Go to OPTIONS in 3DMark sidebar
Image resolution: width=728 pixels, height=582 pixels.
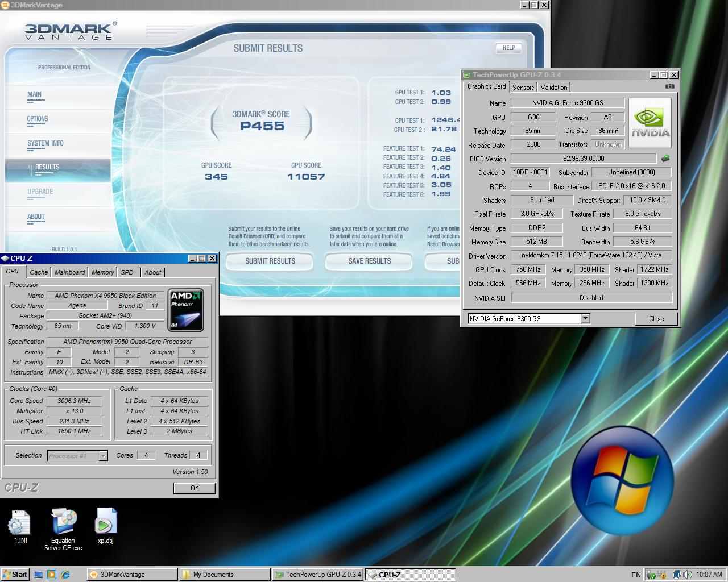38,119
